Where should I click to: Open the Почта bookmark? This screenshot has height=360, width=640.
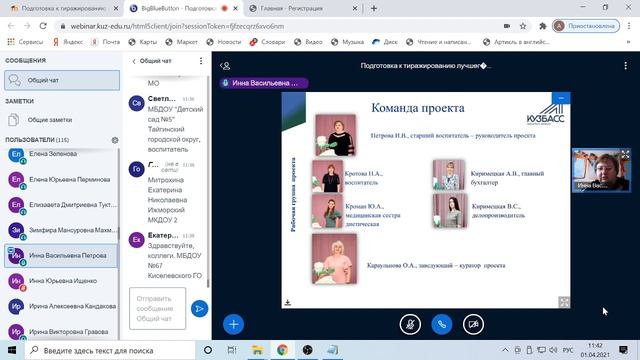coord(106,42)
